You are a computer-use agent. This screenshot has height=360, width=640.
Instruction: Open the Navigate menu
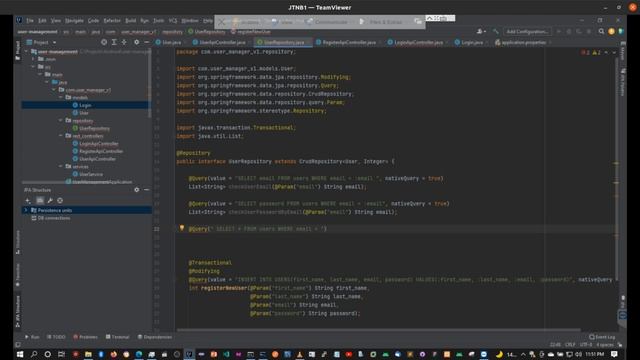click(74, 20)
